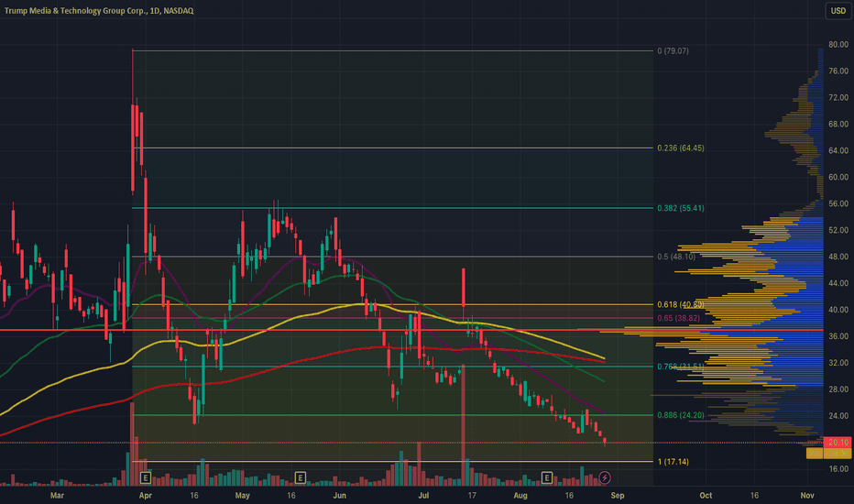The width and height of the screenshot is (854, 504).
Task: Select the red 20.10 current price label
Action: 838,442
